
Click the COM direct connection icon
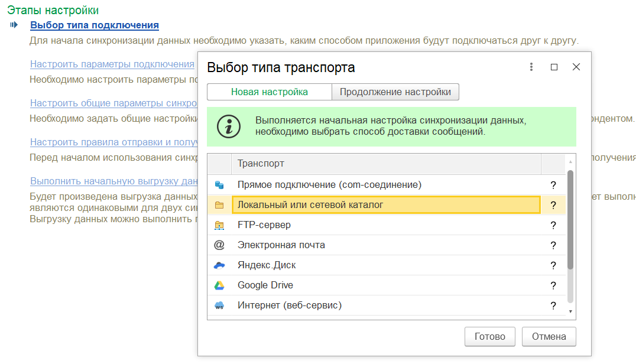[x=219, y=185]
